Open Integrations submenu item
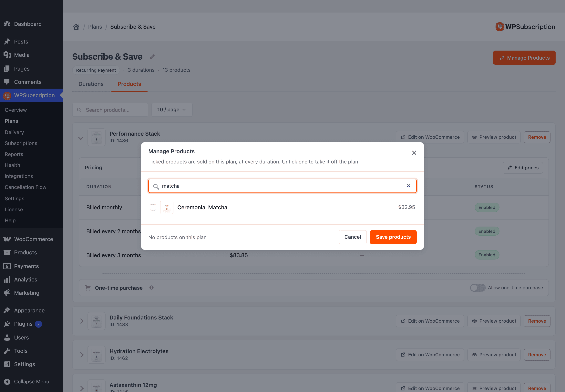565x392 pixels. pos(31,176)
